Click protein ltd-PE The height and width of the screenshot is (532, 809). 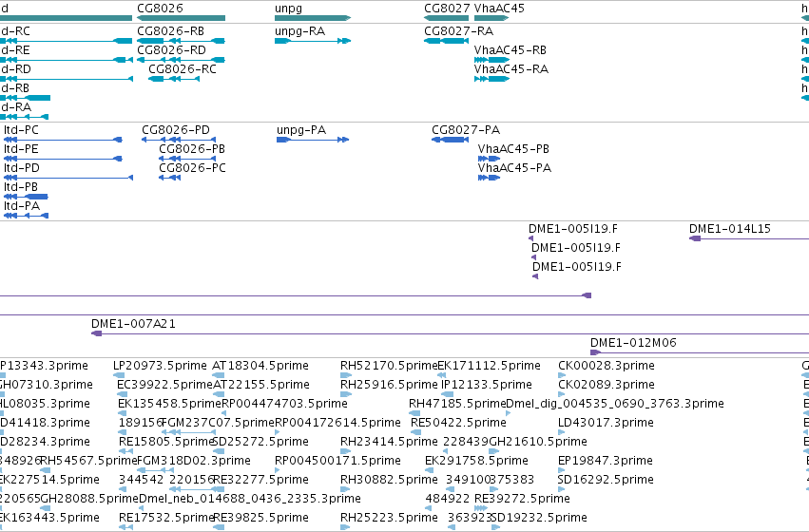click(x=21, y=149)
